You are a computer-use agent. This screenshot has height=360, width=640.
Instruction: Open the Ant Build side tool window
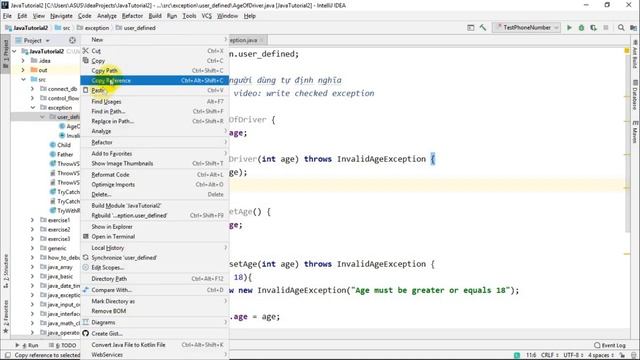(635, 54)
